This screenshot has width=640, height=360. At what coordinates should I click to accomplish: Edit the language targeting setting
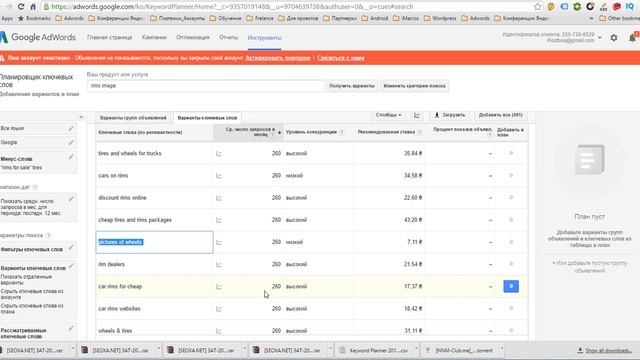tap(71, 128)
